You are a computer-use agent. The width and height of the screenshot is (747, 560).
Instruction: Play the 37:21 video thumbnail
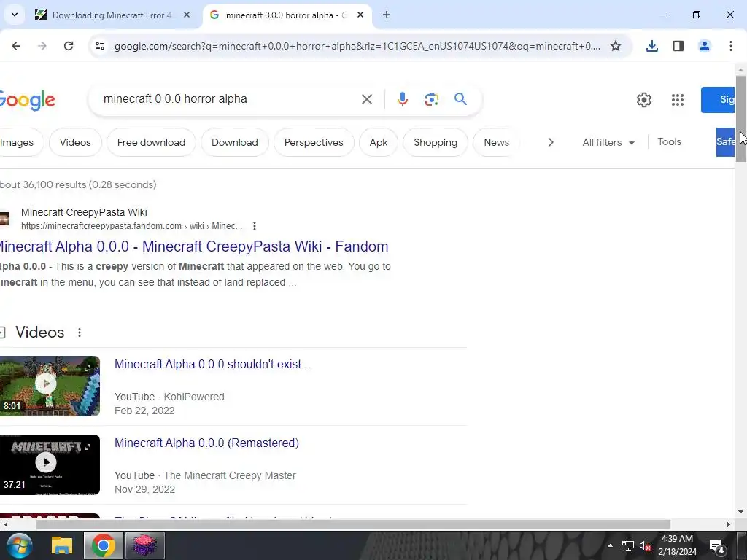tap(50, 464)
